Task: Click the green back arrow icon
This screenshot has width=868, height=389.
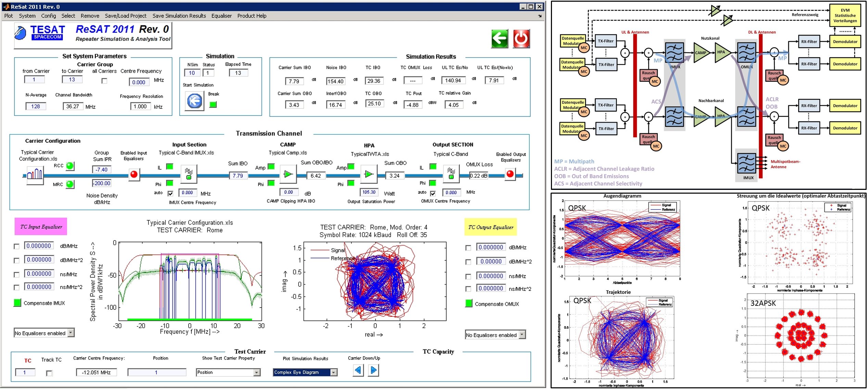Action: (x=500, y=38)
